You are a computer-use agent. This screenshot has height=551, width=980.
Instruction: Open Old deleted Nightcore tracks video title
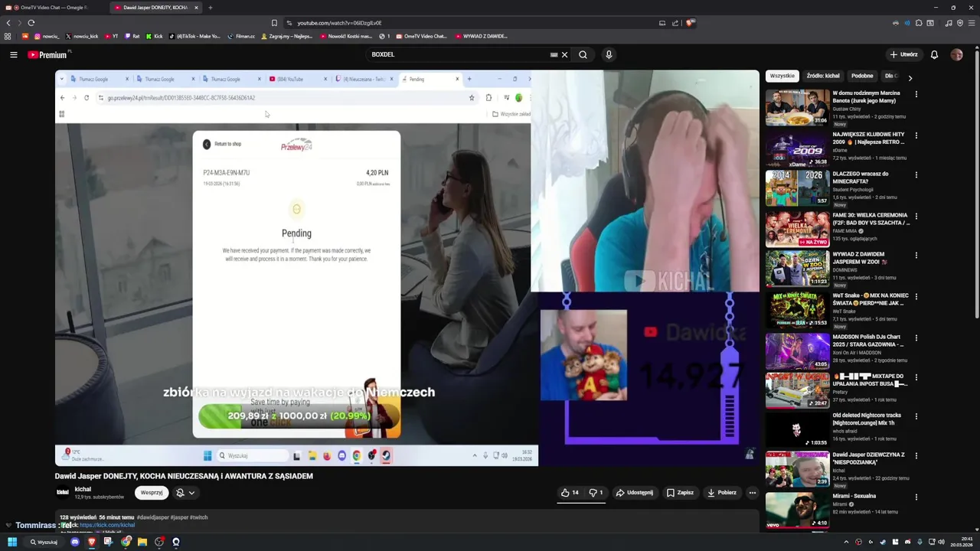coord(867,419)
